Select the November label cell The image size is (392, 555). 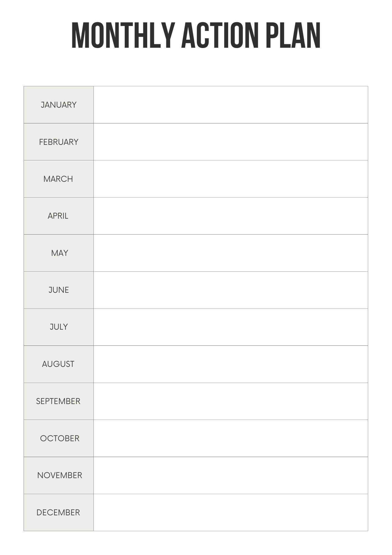click(x=58, y=475)
